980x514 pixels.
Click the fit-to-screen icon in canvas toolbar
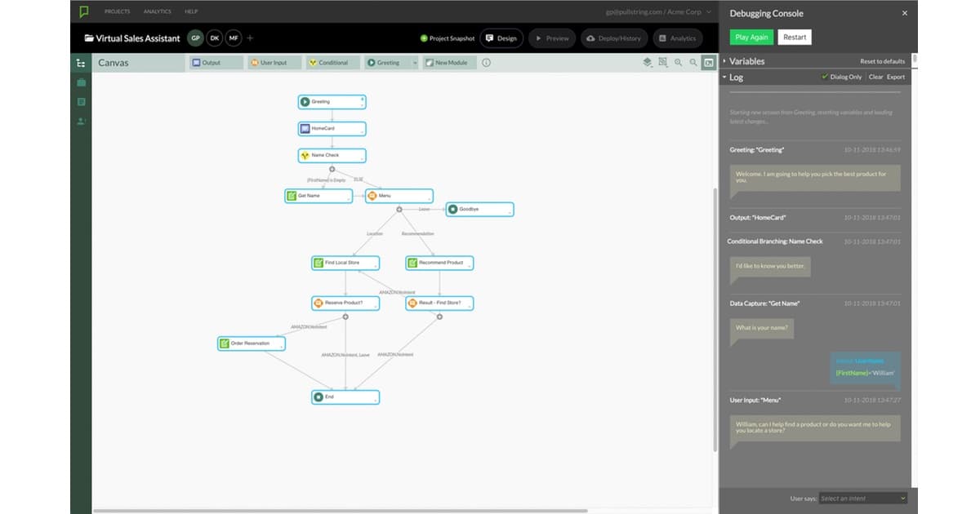pyautogui.click(x=662, y=62)
